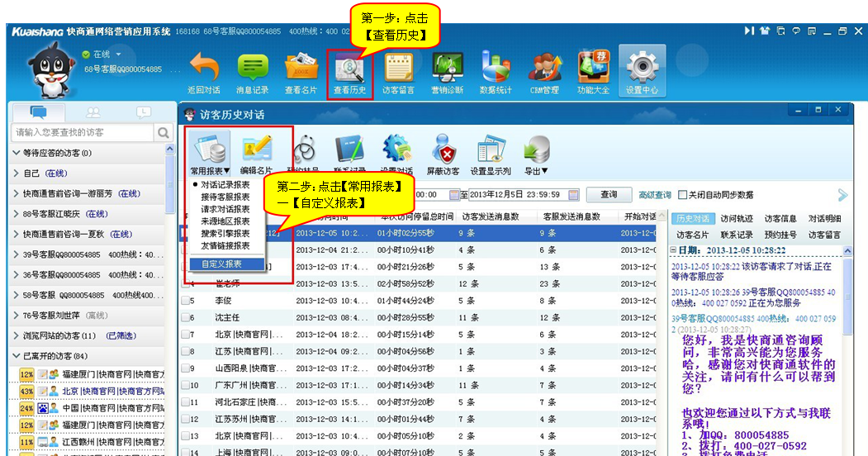Check the box for row 10 广东广州
Screen dimensions: 868x456
(187, 385)
